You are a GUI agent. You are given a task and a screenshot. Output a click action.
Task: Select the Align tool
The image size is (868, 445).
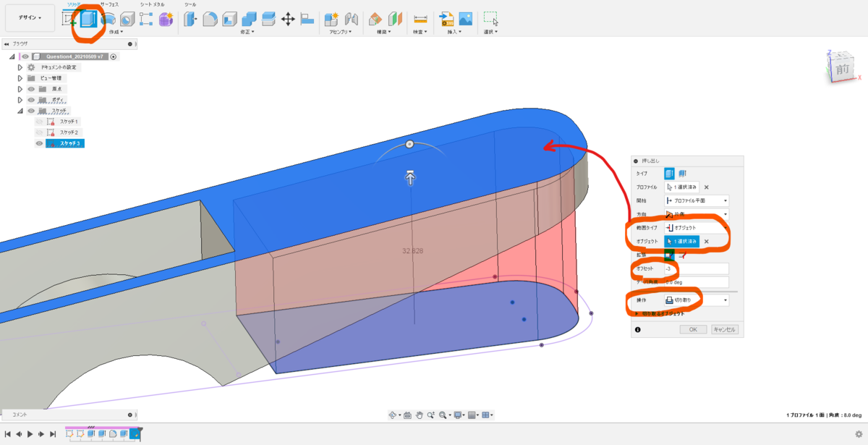pyautogui.click(x=307, y=20)
